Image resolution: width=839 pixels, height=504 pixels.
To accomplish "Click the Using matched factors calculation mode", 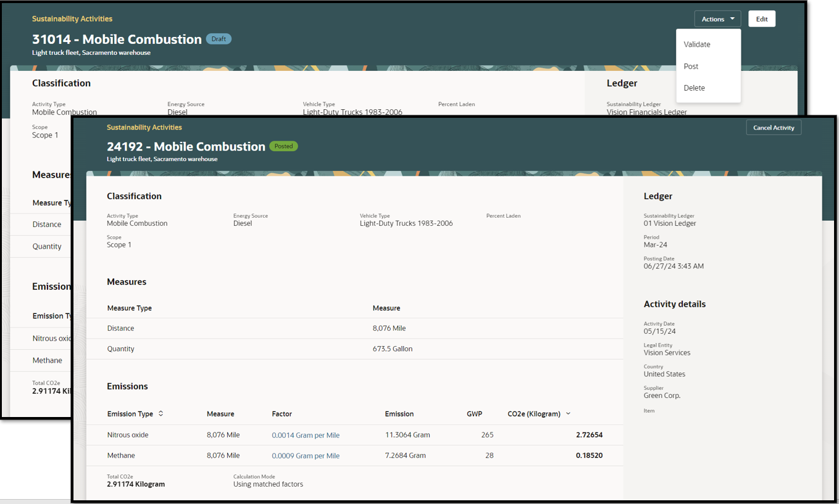I will point(268,484).
